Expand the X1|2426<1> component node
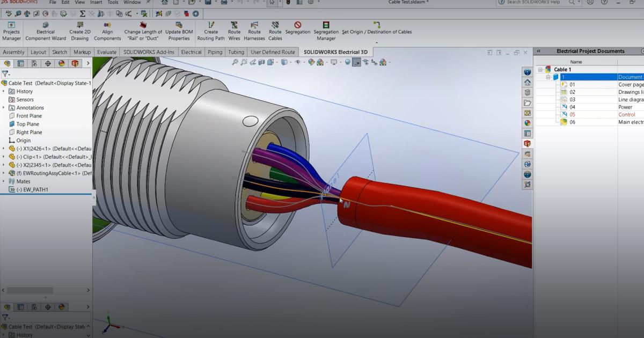Viewport: 644px width, 338px height. (4, 149)
